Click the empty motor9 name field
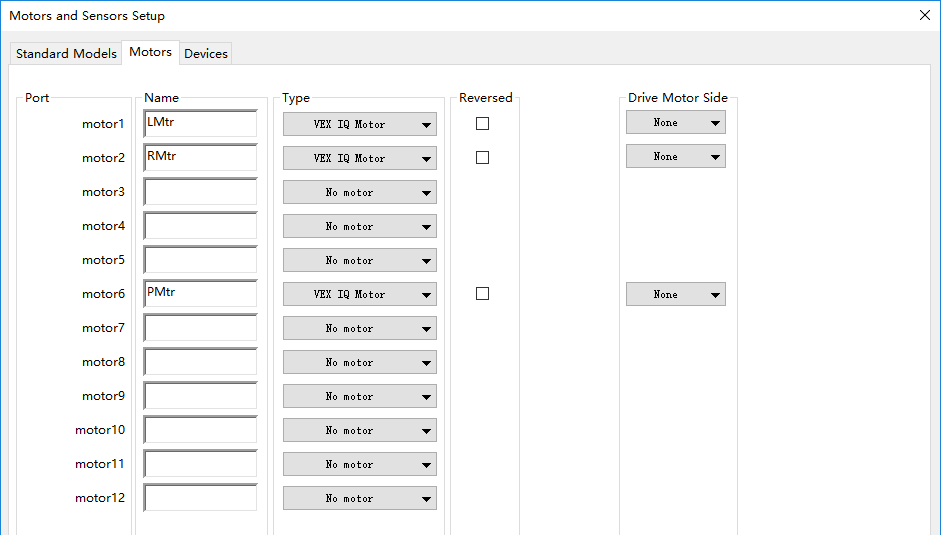941x535 pixels. pos(200,396)
